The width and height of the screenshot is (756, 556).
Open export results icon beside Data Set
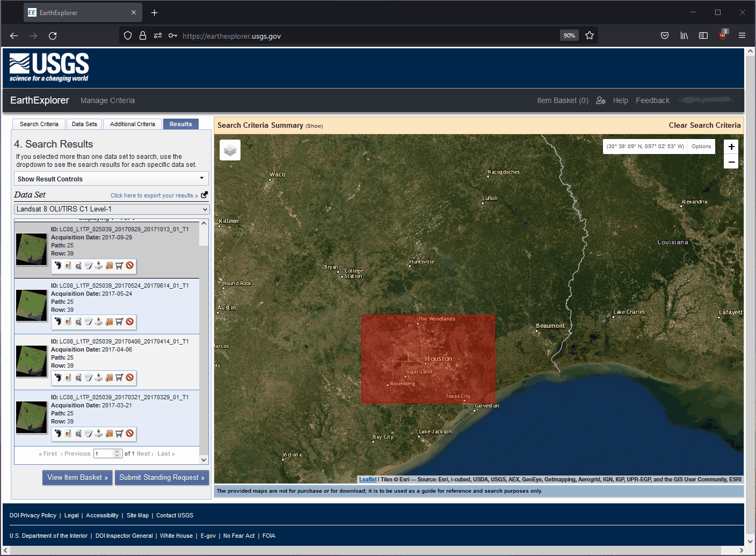click(204, 195)
